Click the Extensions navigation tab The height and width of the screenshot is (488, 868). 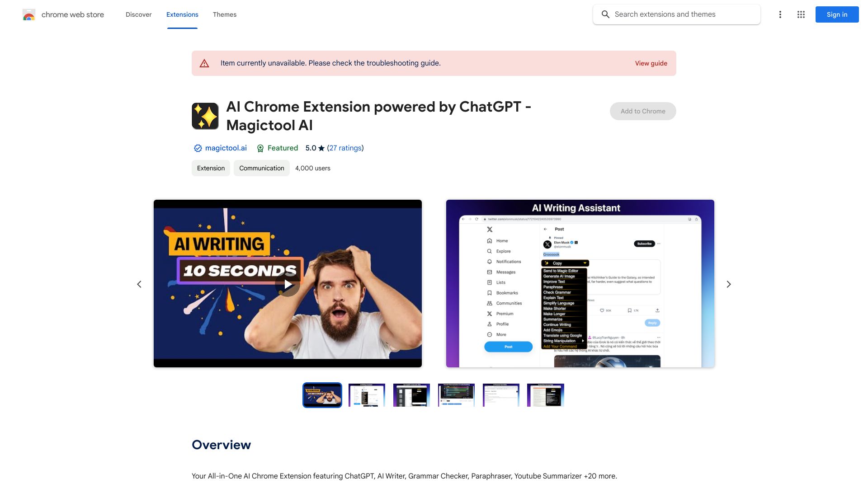tap(182, 14)
